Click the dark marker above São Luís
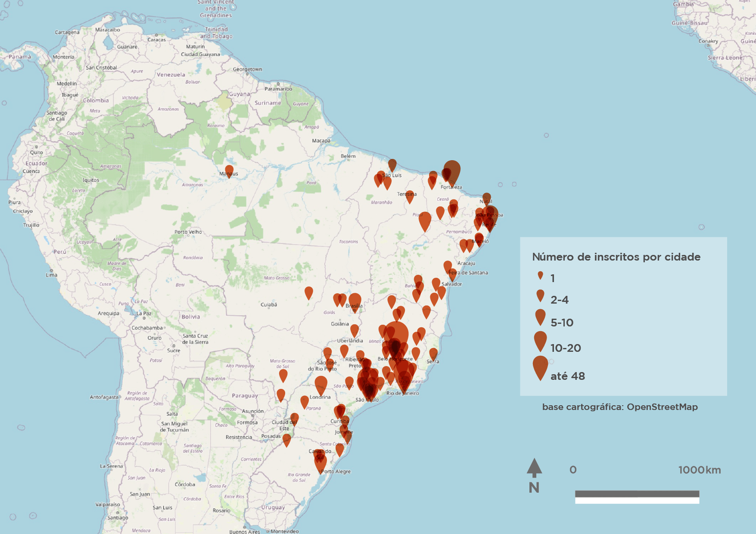This screenshot has height=534, width=756. (x=392, y=165)
